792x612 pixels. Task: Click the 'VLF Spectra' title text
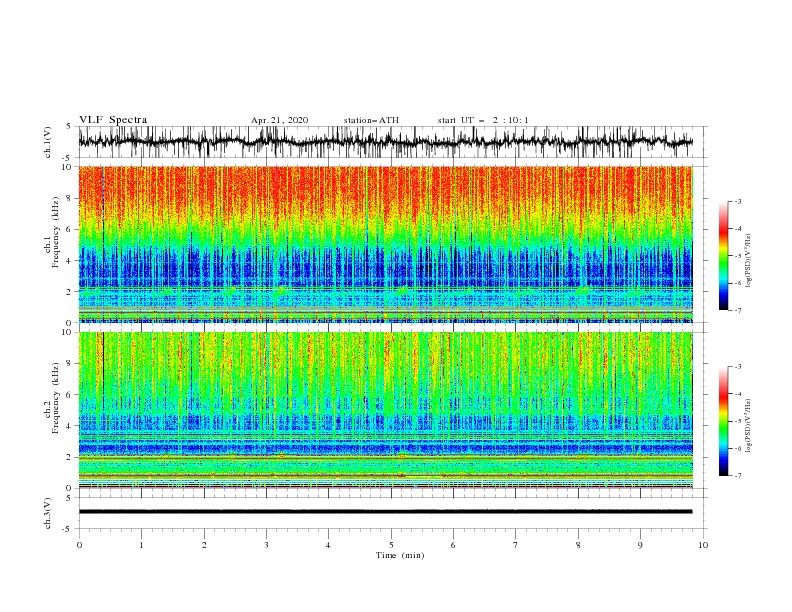(113, 120)
